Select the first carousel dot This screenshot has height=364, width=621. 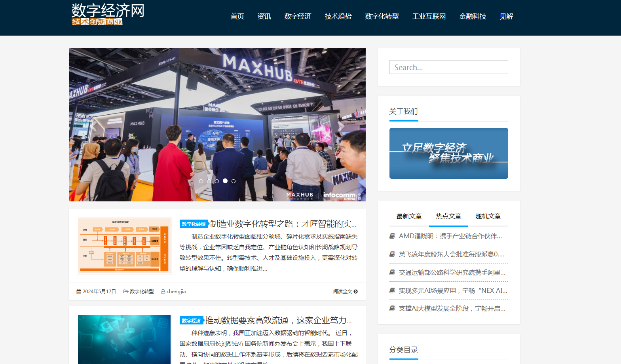tap(201, 181)
